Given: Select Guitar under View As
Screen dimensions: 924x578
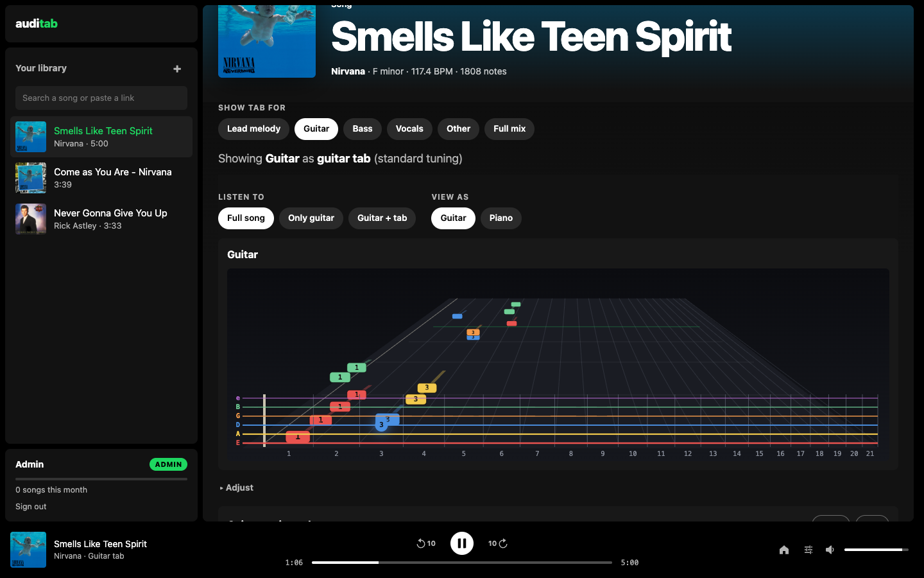Looking at the screenshot, I should point(453,218).
